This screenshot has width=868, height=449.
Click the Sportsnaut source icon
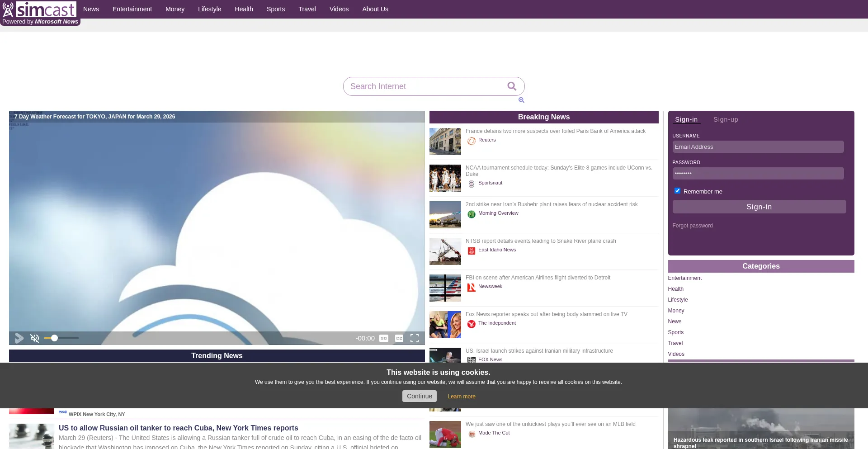tap(472, 184)
